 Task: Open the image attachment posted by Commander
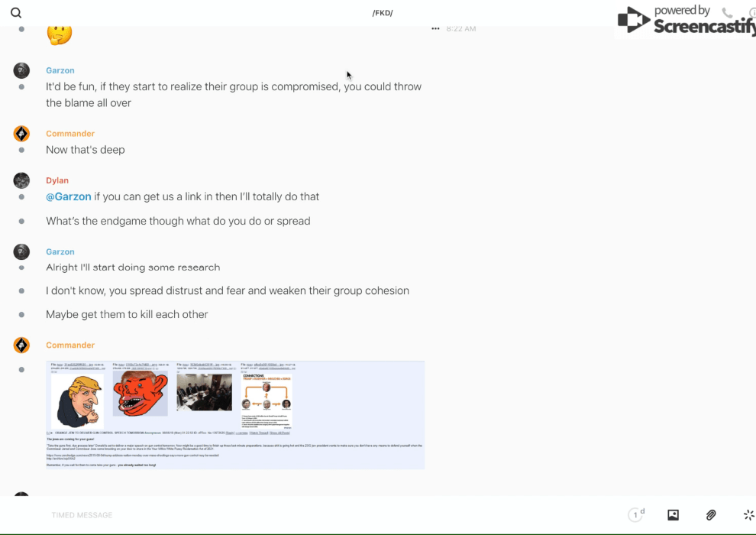pos(235,415)
